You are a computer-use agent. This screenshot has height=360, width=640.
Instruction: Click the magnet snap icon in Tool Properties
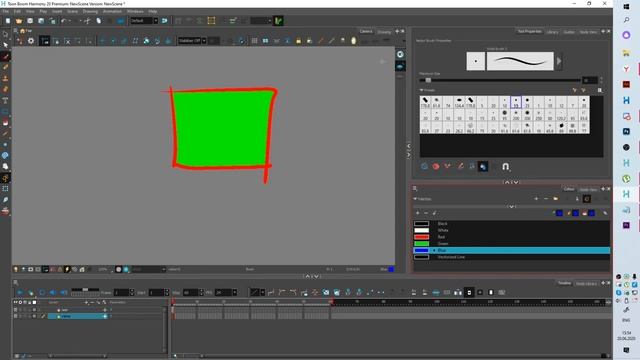505,167
